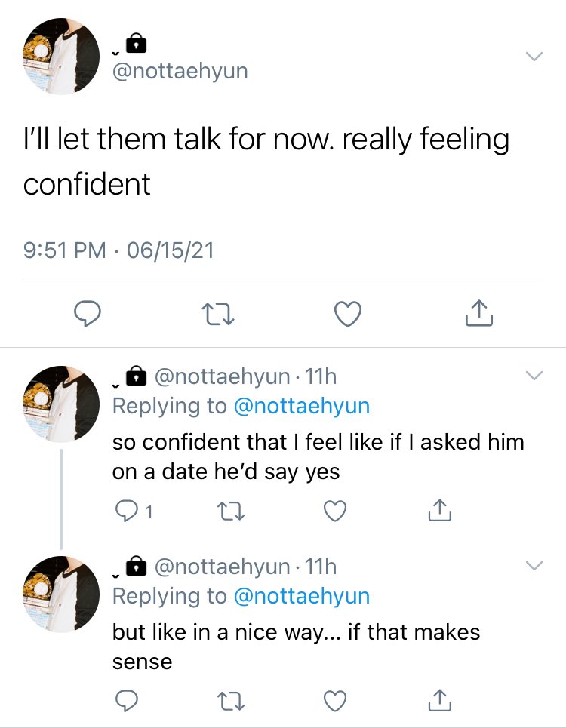
Task: Open the main tweet author's profile picture
Action: [x=61, y=56]
